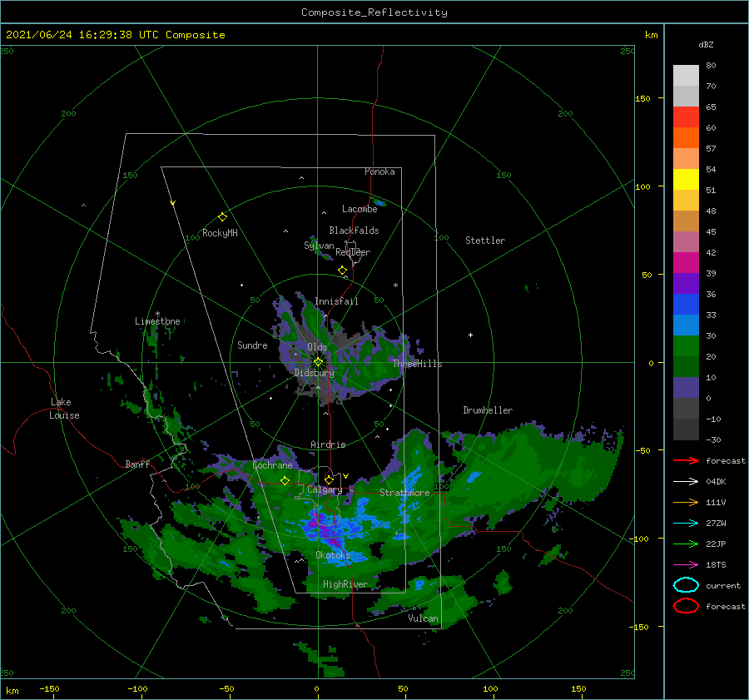
Task: Select the magenta 18TS arrow symbol
Action: pyautogui.click(x=686, y=565)
